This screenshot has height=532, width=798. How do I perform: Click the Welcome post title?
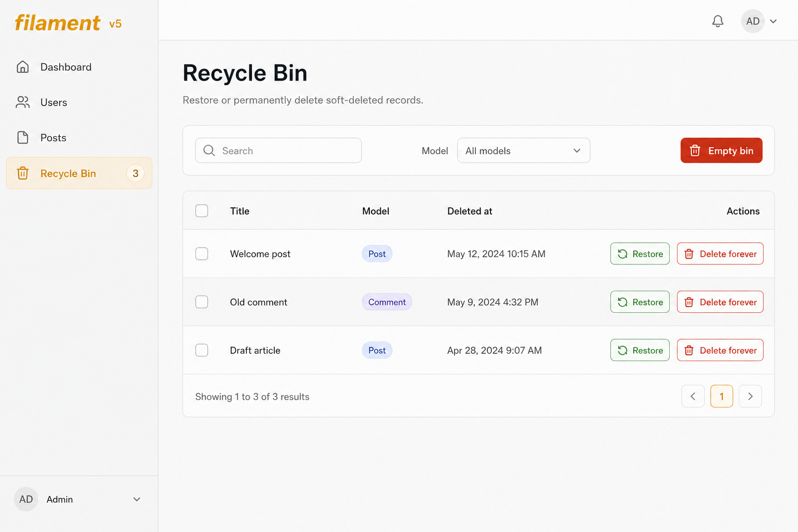(260, 254)
